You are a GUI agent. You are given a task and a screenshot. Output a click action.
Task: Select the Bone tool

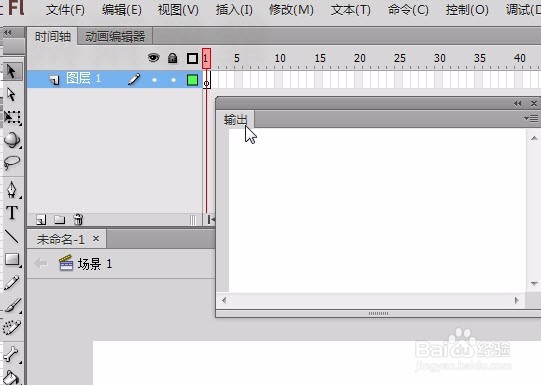click(x=12, y=354)
